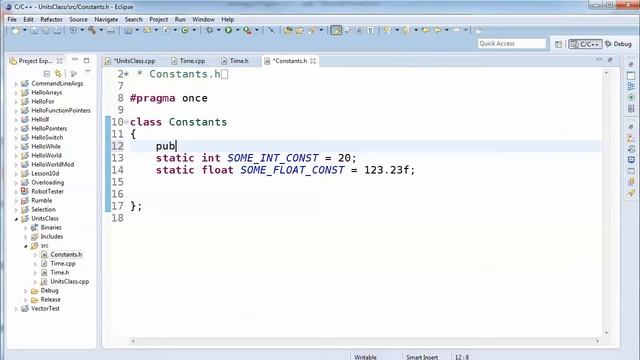Click the Back navigation arrow icon

(x=438, y=30)
